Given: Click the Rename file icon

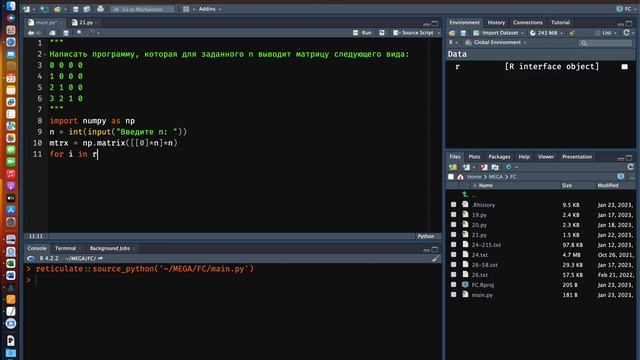Looking at the screenshot, I should tap(495, 167).
